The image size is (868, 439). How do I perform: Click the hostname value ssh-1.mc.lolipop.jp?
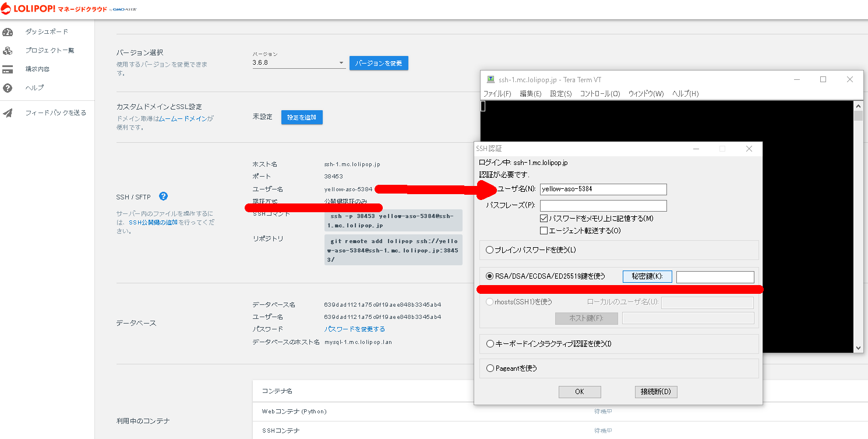tap(352, 164)
